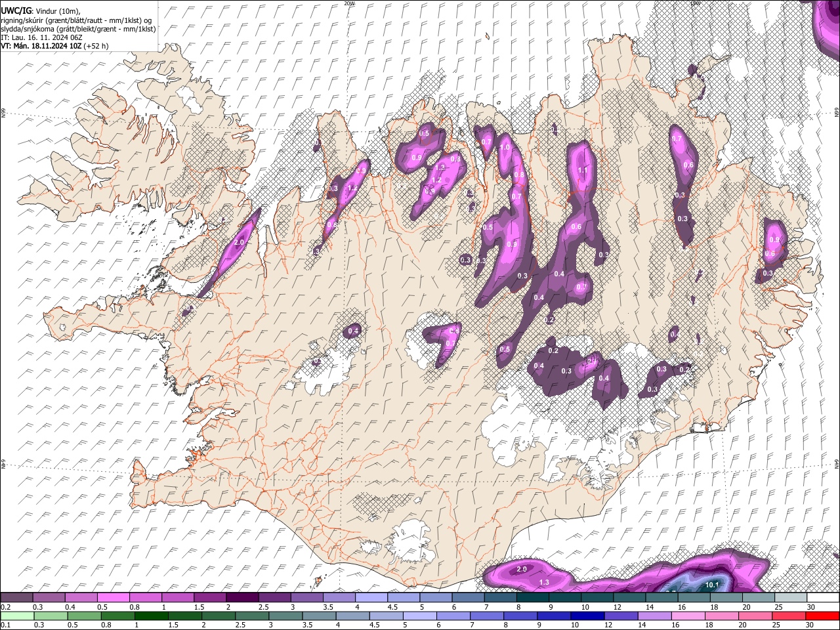
Task: Pick lower-scale grey-green swatch between 3 and 3.5
Action: coord(286,616)
